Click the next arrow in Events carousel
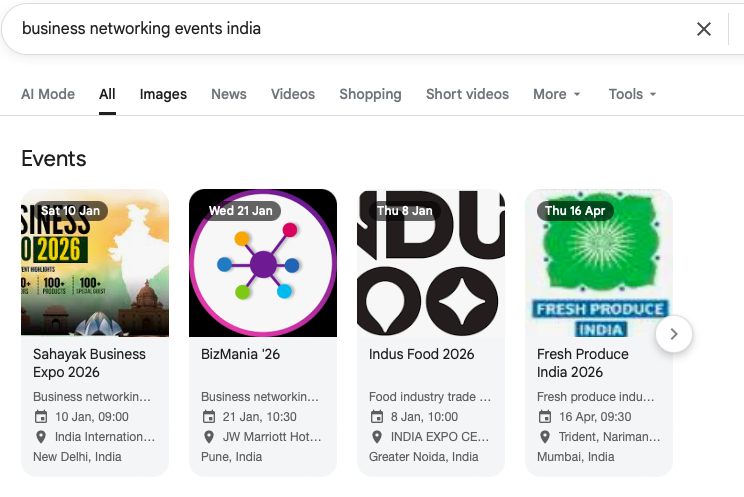Screen dimensions: 744x497 (x=674, y=334)
